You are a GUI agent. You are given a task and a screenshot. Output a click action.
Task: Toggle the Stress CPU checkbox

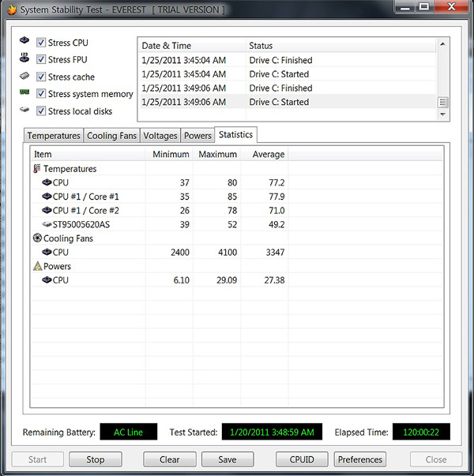click(41, 43)
